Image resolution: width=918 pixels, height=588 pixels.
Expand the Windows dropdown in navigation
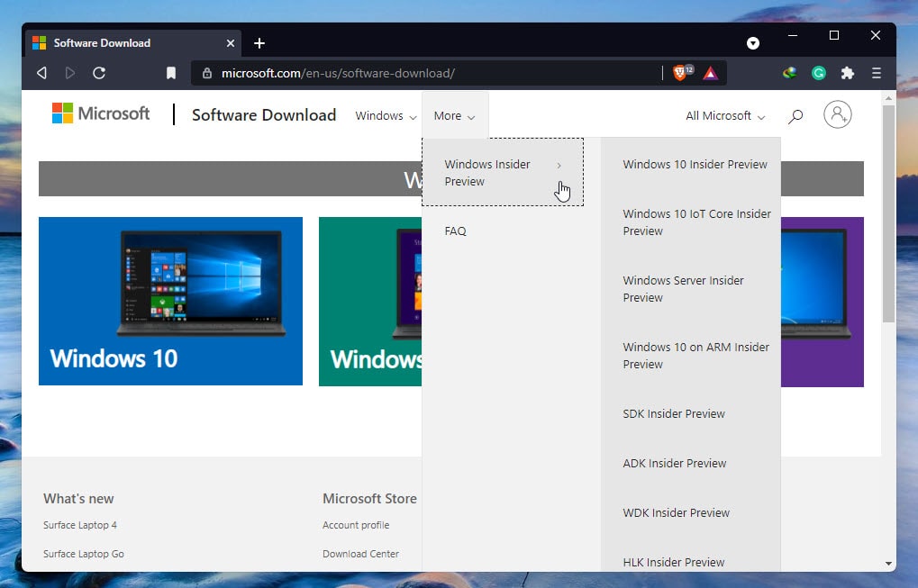coord(386,116)
